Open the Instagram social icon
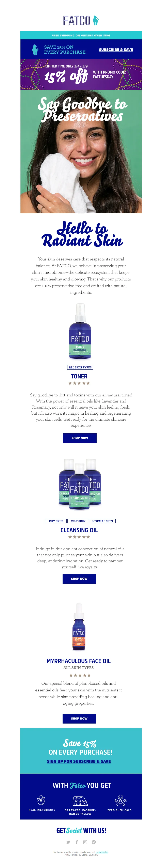The height and width of the screenshot is (868, 162). pyautogui.click(x=85, y=842)
